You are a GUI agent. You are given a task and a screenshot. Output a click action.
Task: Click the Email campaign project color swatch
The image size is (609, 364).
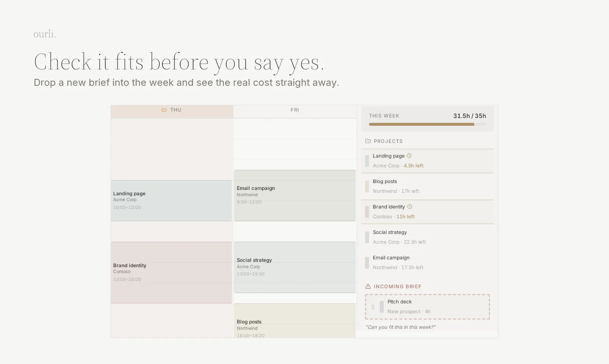(x=367, y=263)
